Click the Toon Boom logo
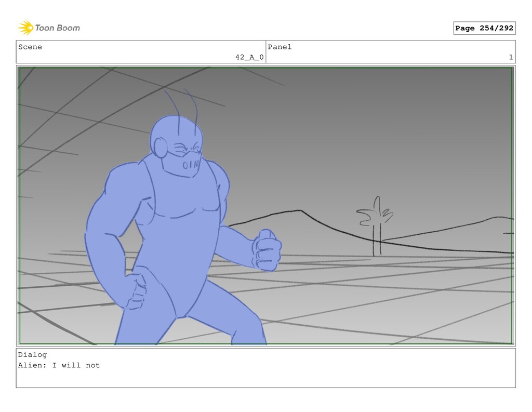This screenshot has height=412, width=532. pyautogui.click(x=49, y=28)
